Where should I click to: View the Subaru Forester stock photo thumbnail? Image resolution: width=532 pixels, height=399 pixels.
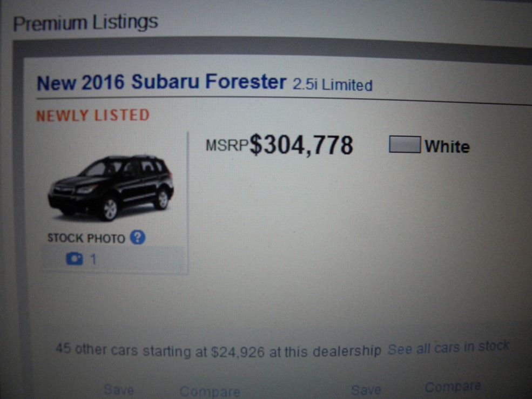pyautogui.click(x=111, y=188)
